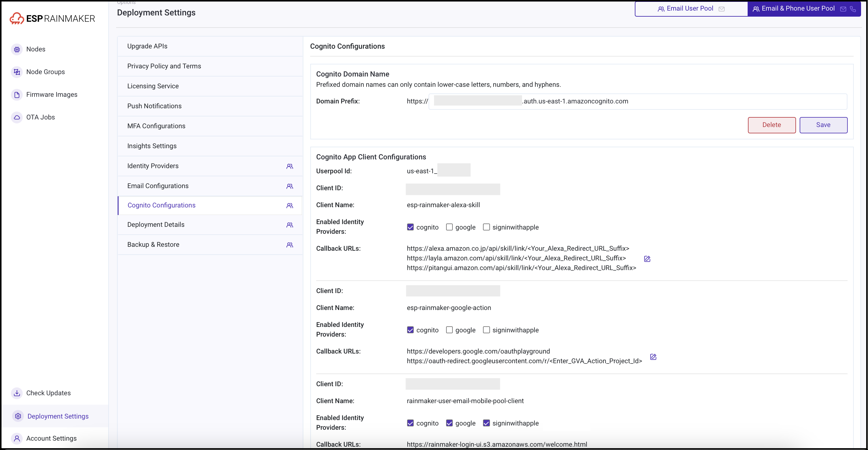Click the rainmaker-login-ui welcome.html URL
Screen dimensions: 868x450
click(x=497, y=444)
